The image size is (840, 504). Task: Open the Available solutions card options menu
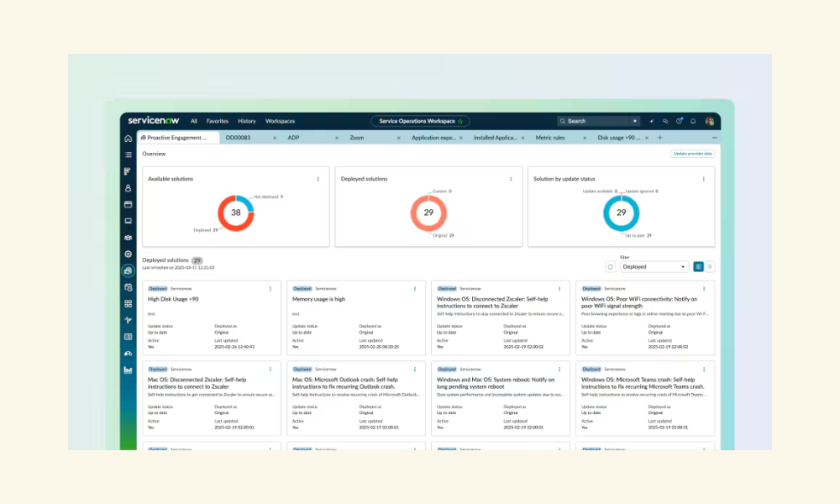point(318,179)
